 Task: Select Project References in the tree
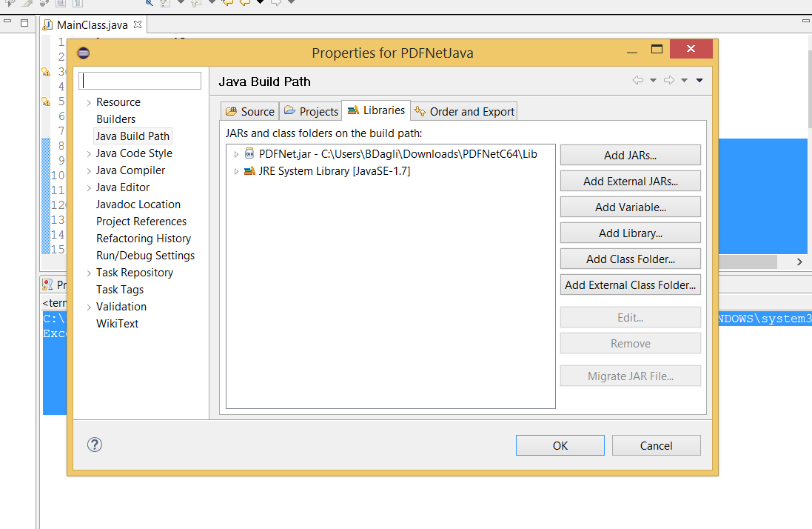(x=141, y=222)
